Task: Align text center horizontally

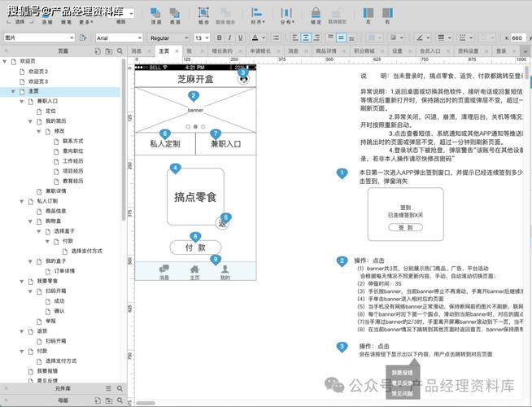Action: click(306, 37)
